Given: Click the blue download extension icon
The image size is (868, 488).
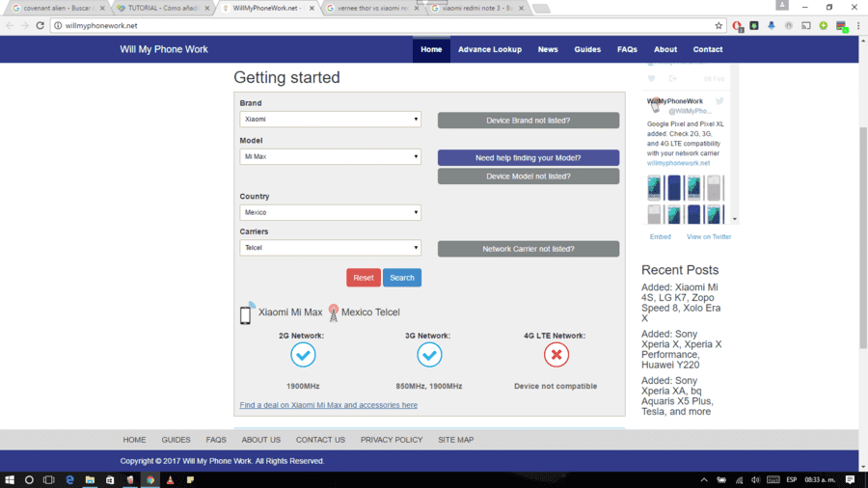Looking at the screenshot, I should [x=772, y=25].
